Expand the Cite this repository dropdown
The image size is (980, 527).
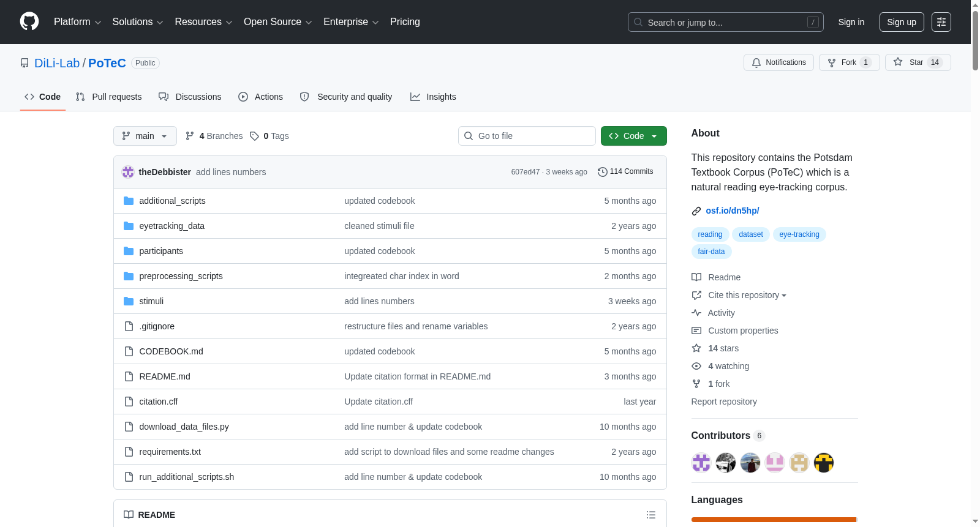[747, 295]
